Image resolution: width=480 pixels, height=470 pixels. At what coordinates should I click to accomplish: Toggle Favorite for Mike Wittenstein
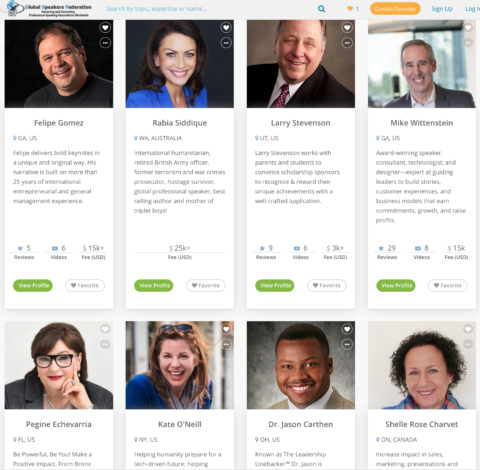pos(448,286)
